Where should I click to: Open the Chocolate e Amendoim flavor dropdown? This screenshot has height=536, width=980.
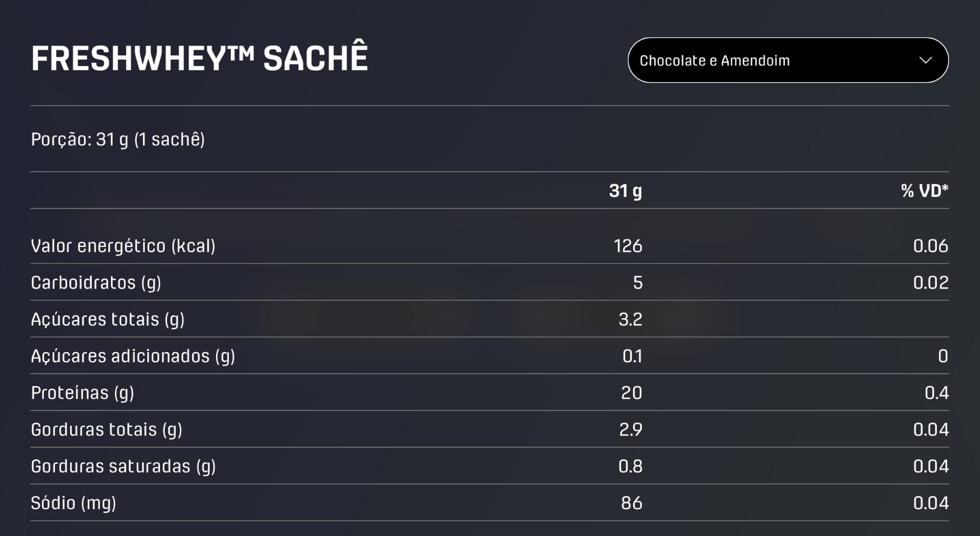click(x=787, y=60)
